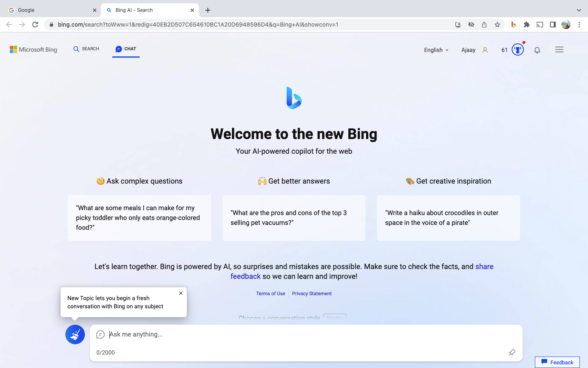Open the Privacy Statement link
The height and width of the screenshot is (368, 588).
tap(312, 294)
